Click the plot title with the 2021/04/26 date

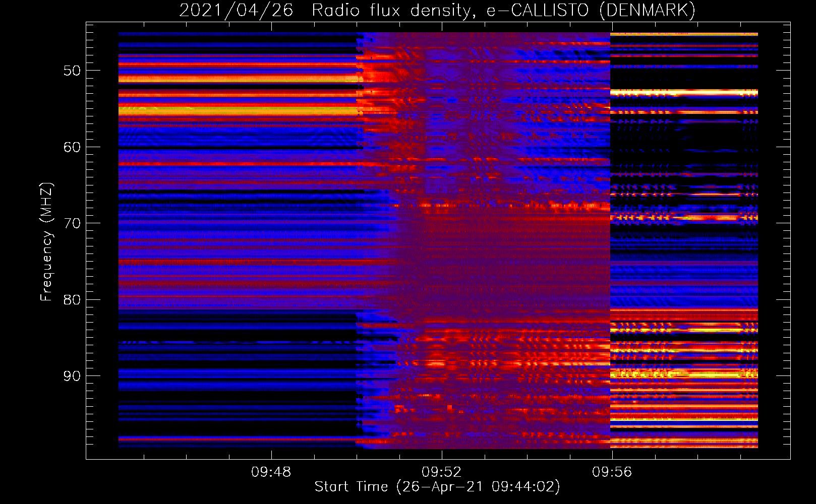(x=437, y=10)
